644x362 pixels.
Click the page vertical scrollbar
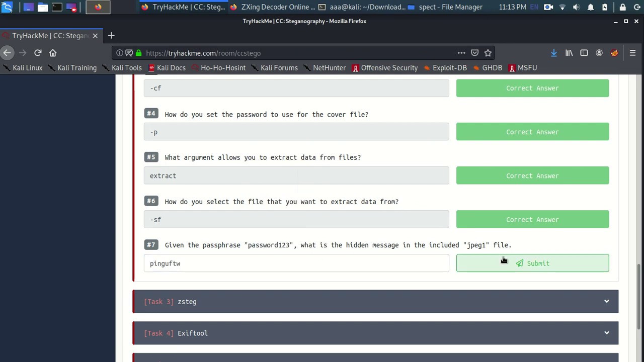click(x=639, y=297)
